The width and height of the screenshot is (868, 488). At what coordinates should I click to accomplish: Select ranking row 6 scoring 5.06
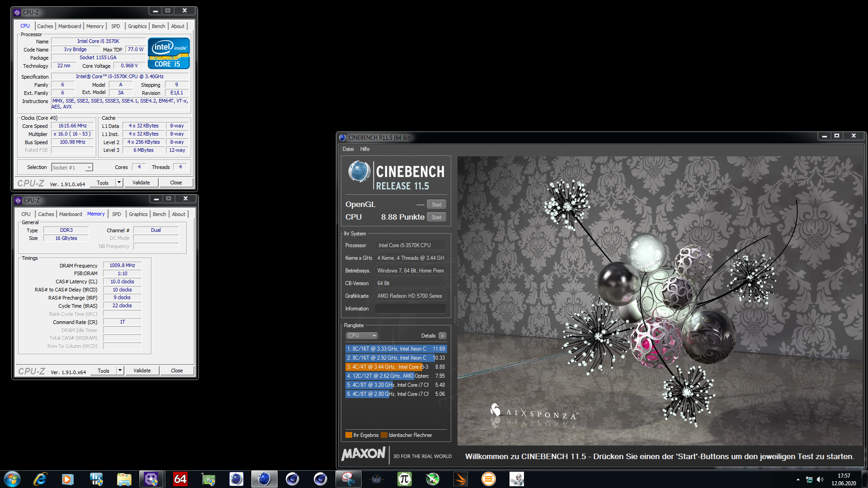396,394
